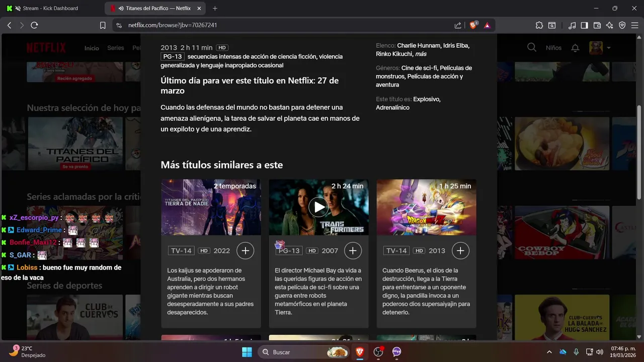Click the Lobiss username in chat overlay
The width and height of the screenshot is (644, 362).
pos(27,267)
